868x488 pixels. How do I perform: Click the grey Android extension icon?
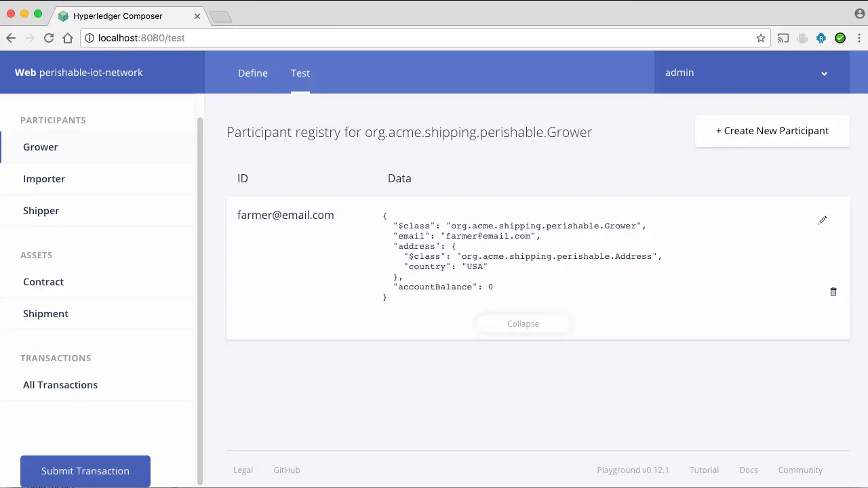(802, 38)
